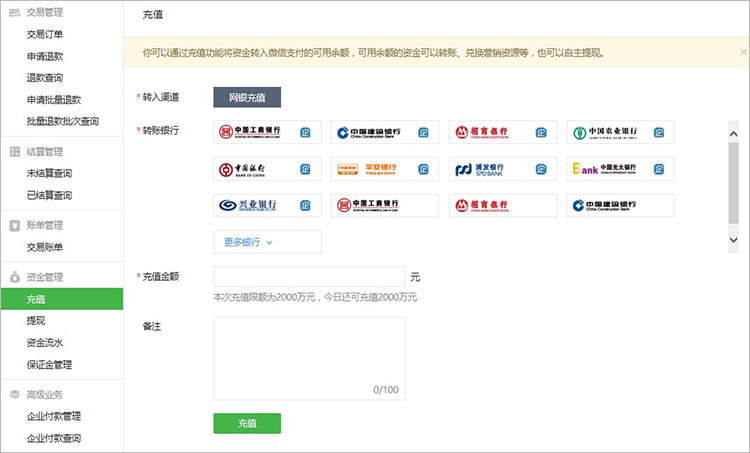
Task: Click the 资金管理 section heading
Action: tap(45, 277)
